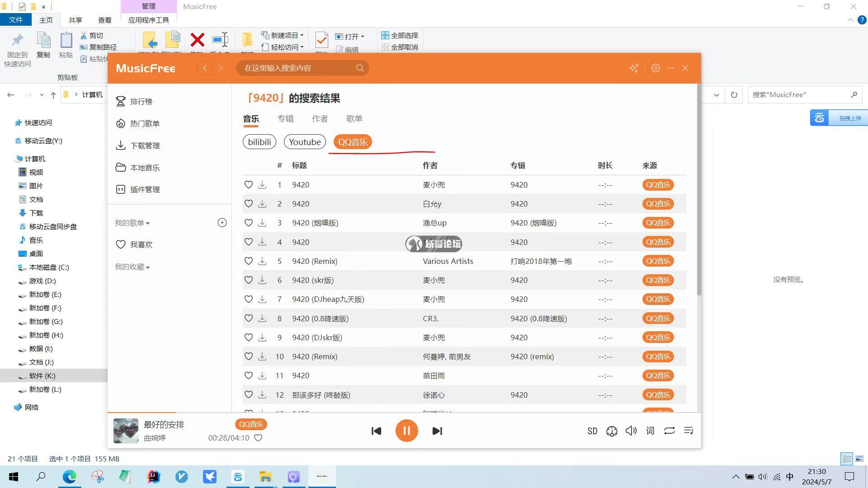Download 那该多好 (咚鼓版) track

click(x=262, y=395)
